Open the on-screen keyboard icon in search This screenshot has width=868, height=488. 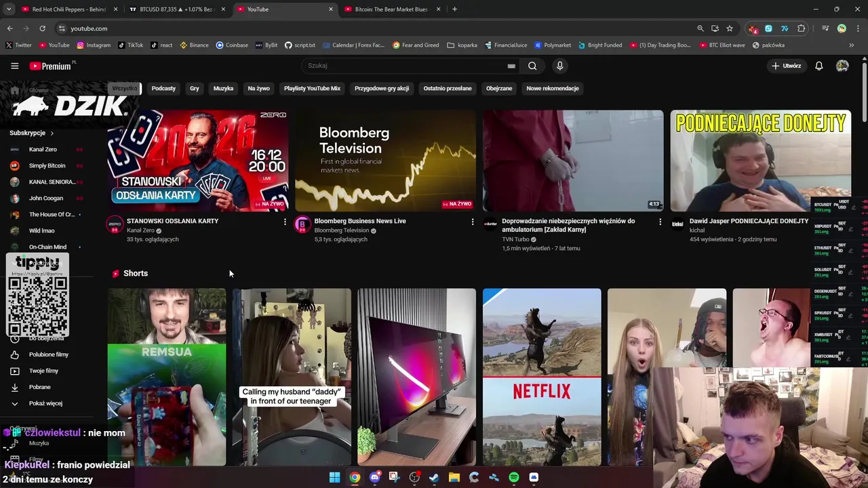coord(511,66)
